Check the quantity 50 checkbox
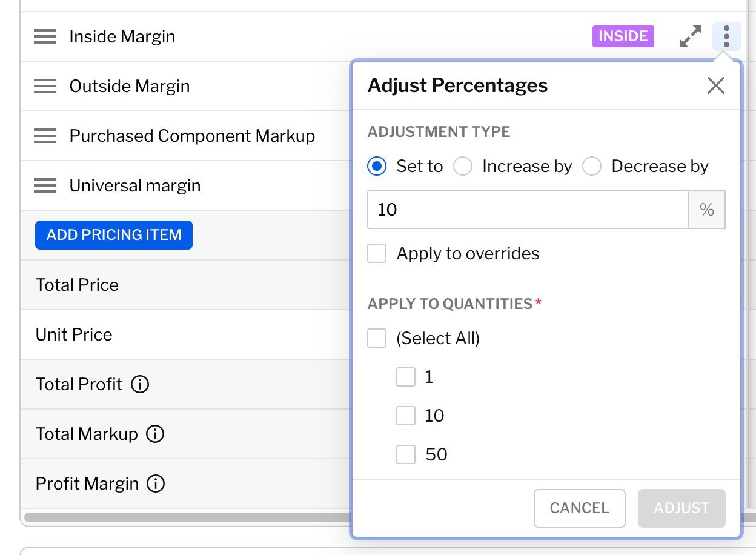 (406, 454)
